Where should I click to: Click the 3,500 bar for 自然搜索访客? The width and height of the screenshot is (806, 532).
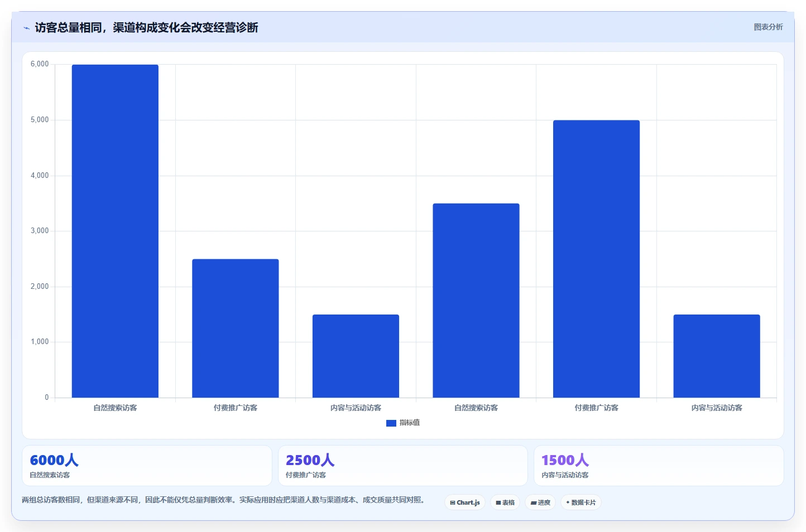click(x=476, y=301)
